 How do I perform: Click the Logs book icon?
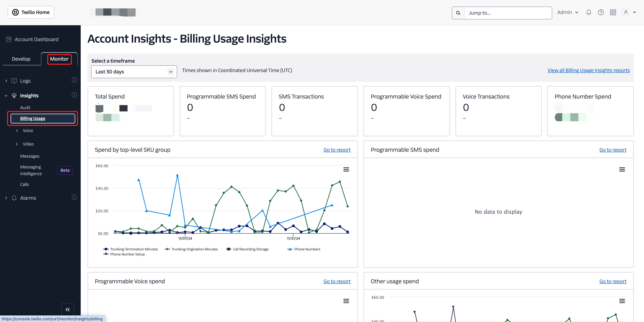[x=14, y=81]
